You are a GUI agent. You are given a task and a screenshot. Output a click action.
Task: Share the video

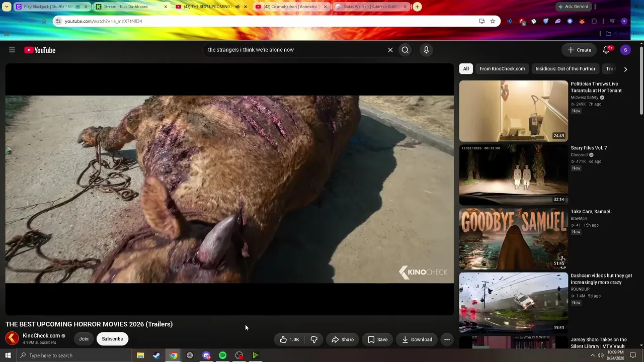pos(343,339)
